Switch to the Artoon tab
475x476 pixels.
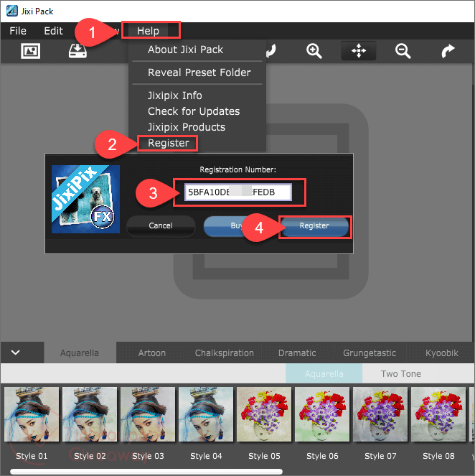152,353
